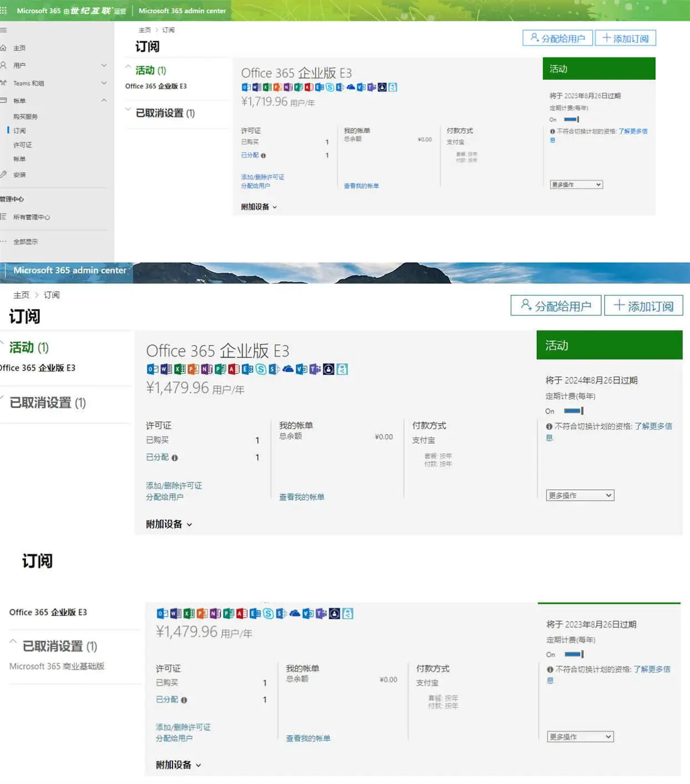This screenshot has width=690, height=784.
Task: Open 了解更多信息 link in the 2023 expiry card
Action: (x=652, y=669)
